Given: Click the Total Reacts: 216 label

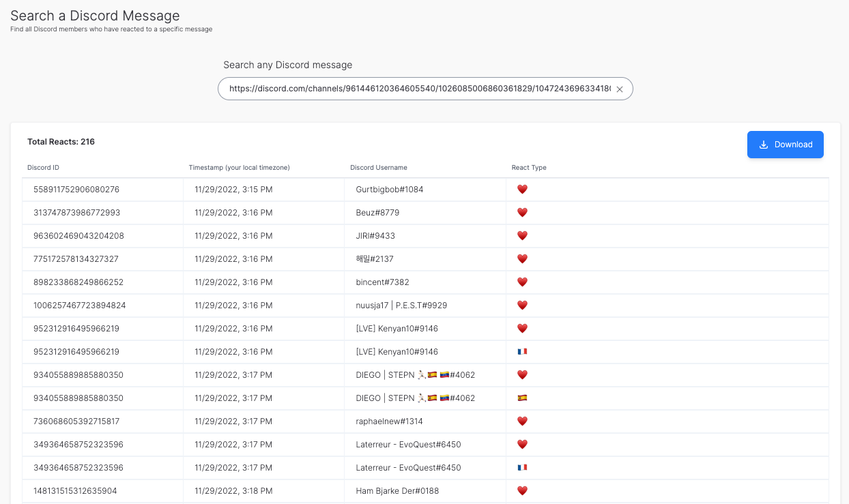Looking at the screenshot, I should point(61,142).
